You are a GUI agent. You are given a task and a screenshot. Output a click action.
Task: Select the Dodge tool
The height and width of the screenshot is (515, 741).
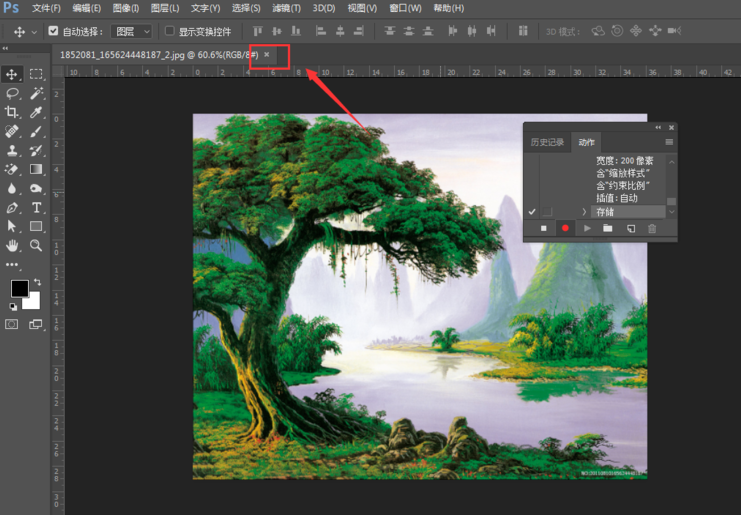[x=36, y=189]
